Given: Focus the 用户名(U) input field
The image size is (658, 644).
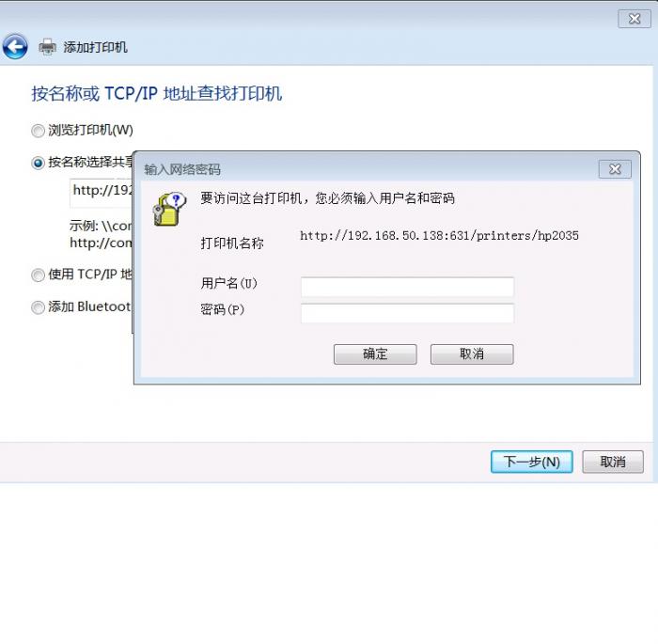Looking at the screenshot, I should point(407,287).
